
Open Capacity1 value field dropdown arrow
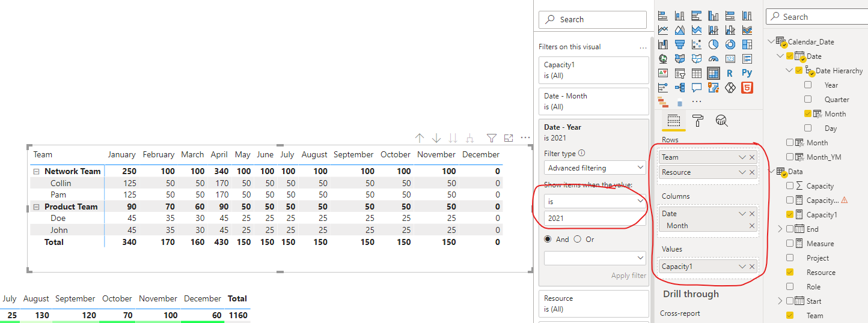tap(742, 267)
